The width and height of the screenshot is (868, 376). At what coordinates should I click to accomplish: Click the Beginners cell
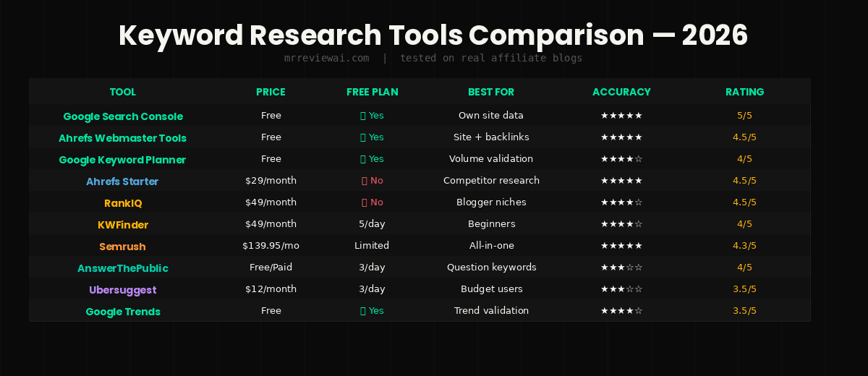click(491, 224)
